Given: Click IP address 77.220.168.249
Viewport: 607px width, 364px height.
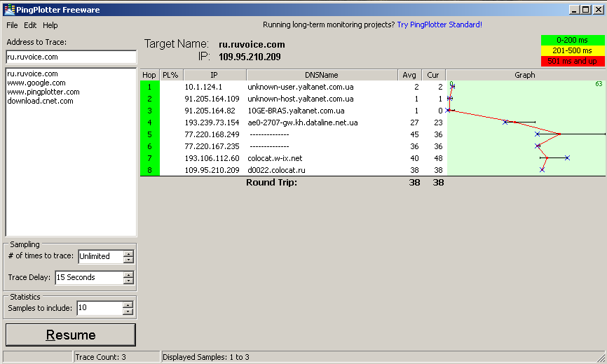Looking at the screenshot, I should (212, 134).
